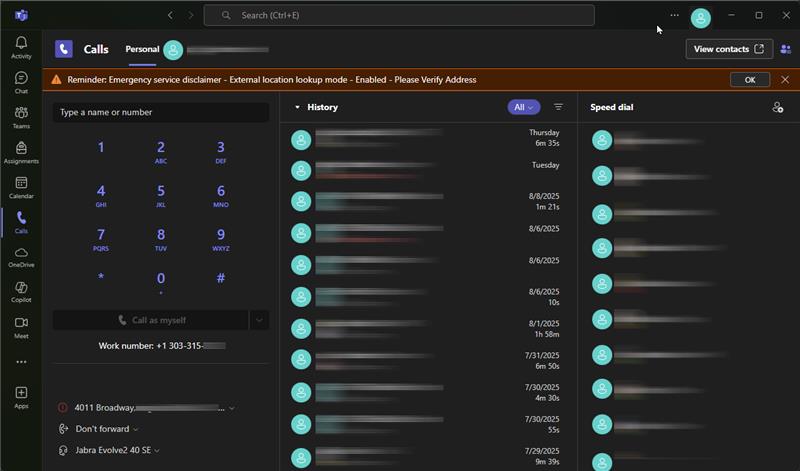800x471 pixels.
Task: Open Chat from the sidebar
Action: point(21,82)
